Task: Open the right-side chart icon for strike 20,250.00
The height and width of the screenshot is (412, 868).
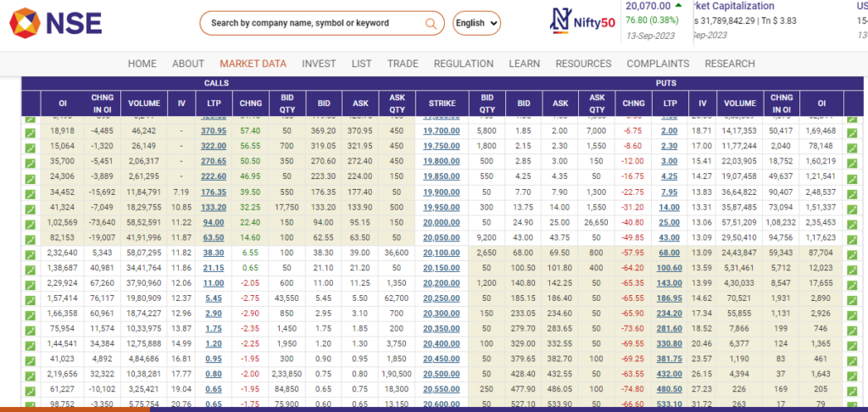Action: pyautogui.click(x=852, y=300)
